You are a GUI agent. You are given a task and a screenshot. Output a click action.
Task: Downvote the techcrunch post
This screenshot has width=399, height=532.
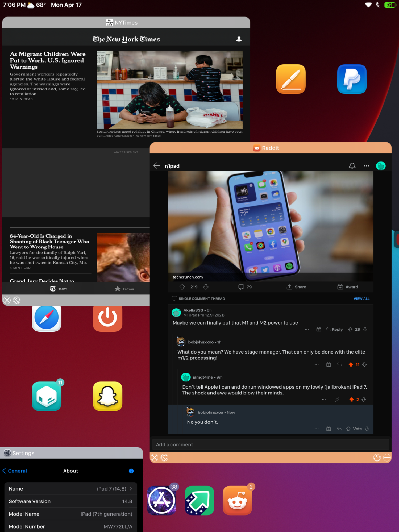click(206, 287)
